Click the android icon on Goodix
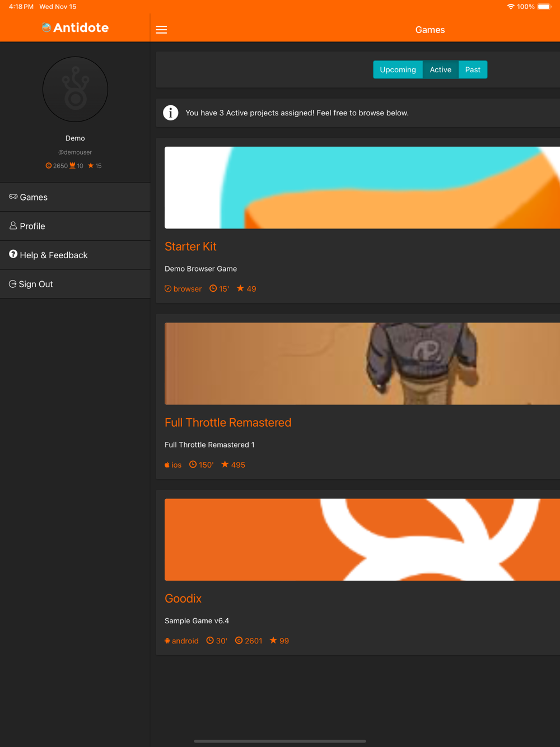The height and width of the screenshot is (747, 560). [x=167, y=641]
